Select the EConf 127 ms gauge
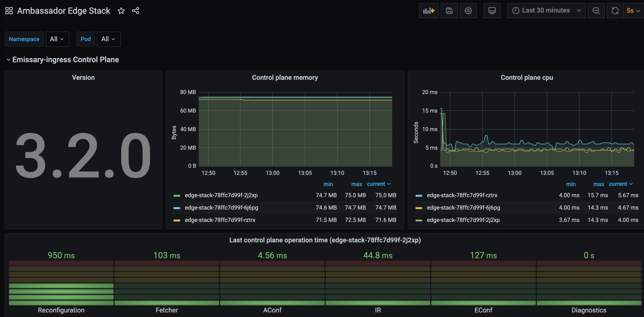 tap(484, 282)
